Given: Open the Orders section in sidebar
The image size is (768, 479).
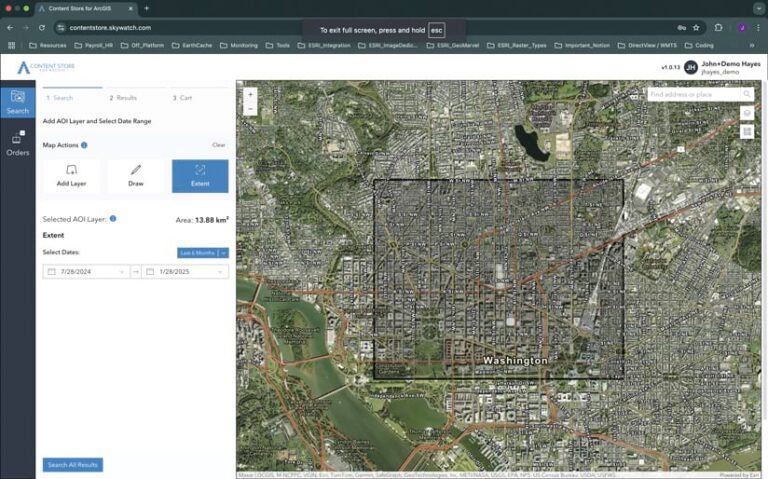Looking at the screenshot, I should (x=18, y=144).
